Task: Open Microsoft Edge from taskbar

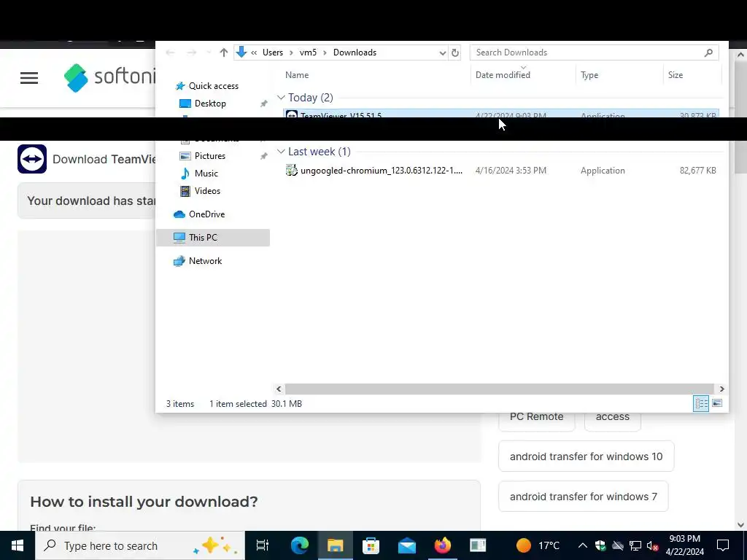Action: (x=300, y=545)
